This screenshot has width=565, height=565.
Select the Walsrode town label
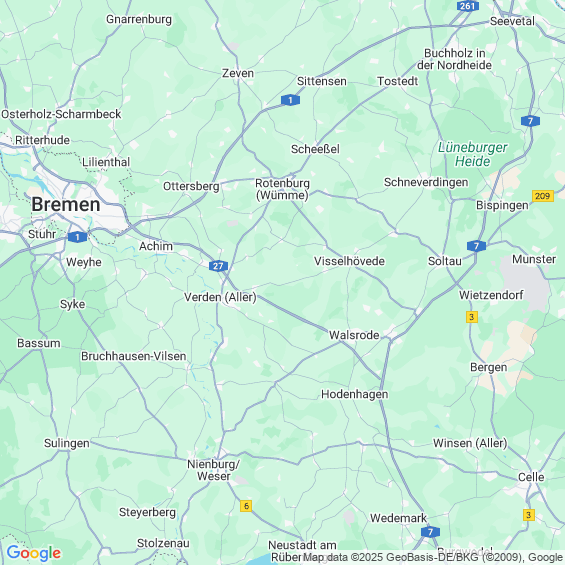pyautogui.click(x=354, y=335)
